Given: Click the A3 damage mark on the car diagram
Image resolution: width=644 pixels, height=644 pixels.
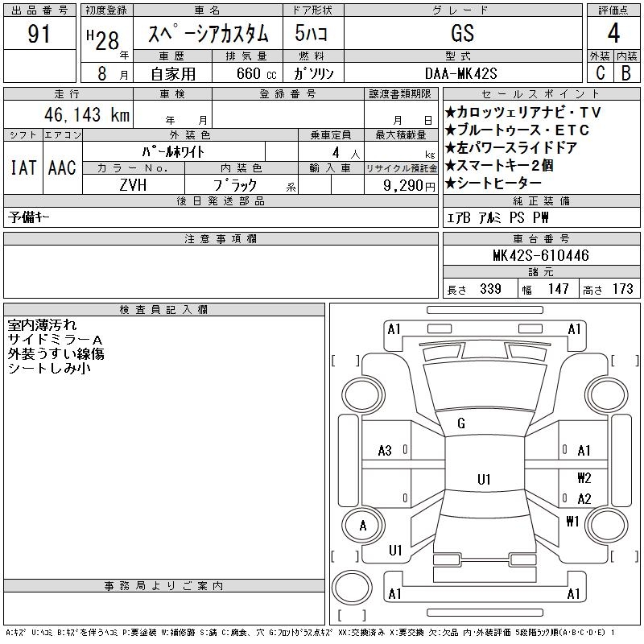Looking at the screenshot, I should [x=385, y=451].
